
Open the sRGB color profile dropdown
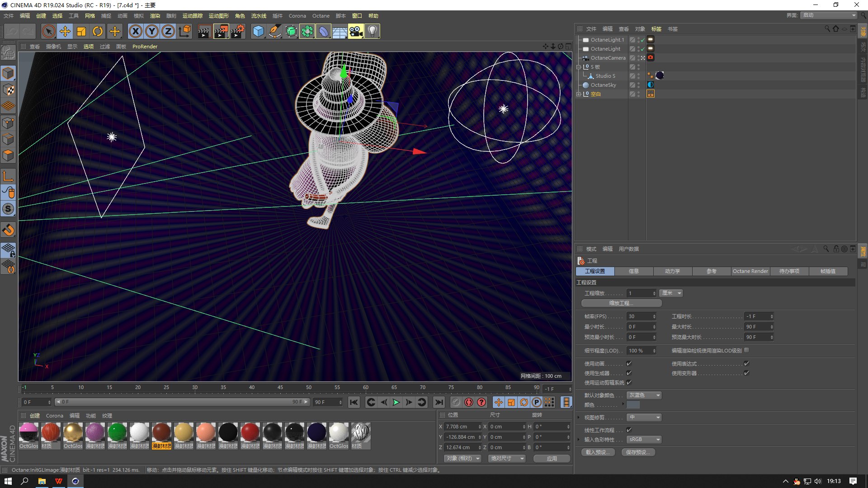point(644,440)
